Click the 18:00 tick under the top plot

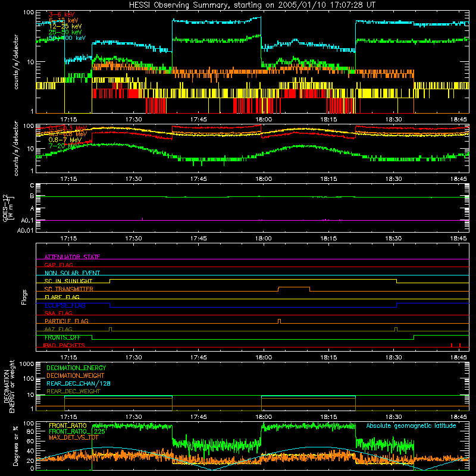[x=263, y=120]
